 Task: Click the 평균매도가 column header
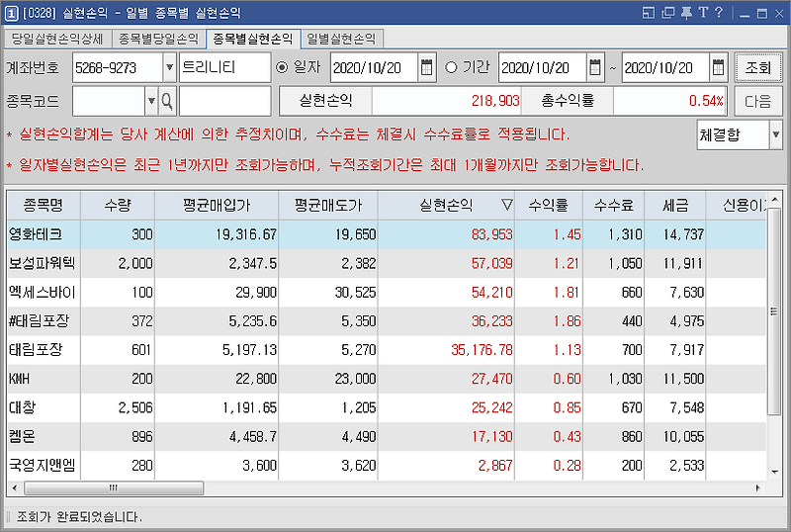pos(328,205)
